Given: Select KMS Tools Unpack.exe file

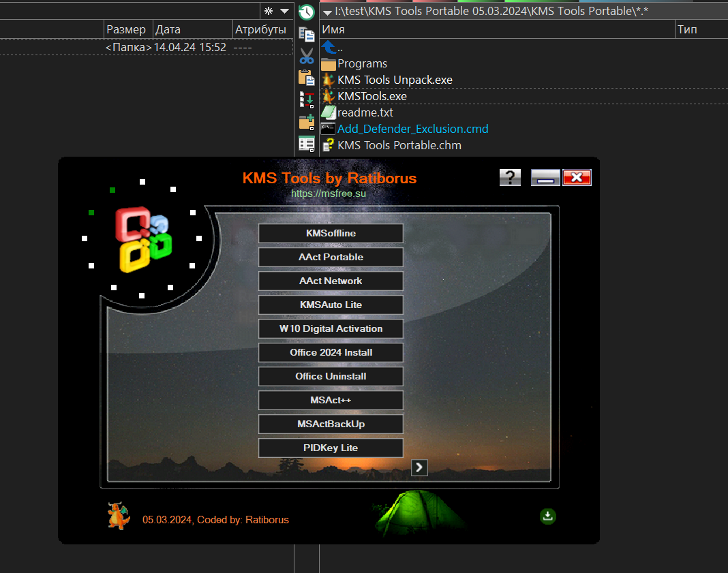Looking at the screenshot, I should (x=395, y=80).
